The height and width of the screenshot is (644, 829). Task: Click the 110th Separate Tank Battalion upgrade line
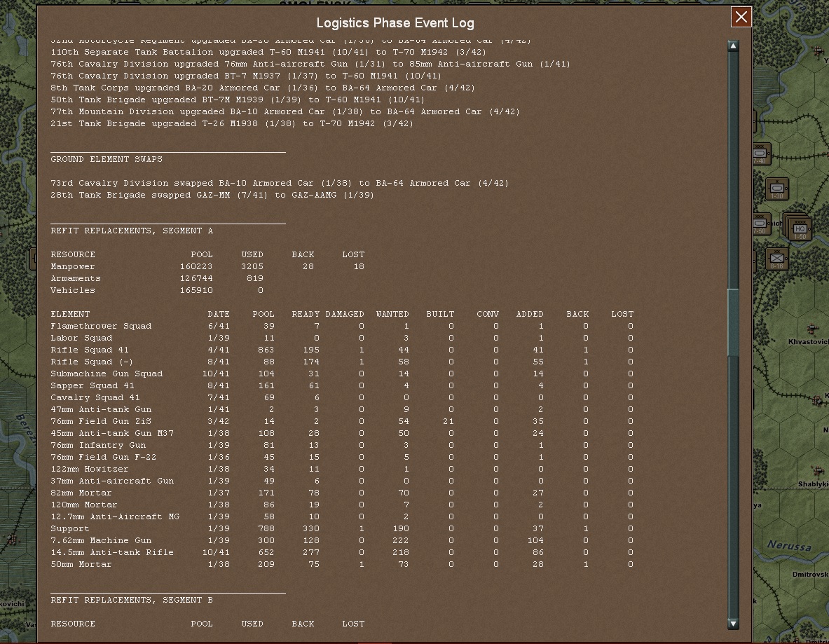coord(268,52)
